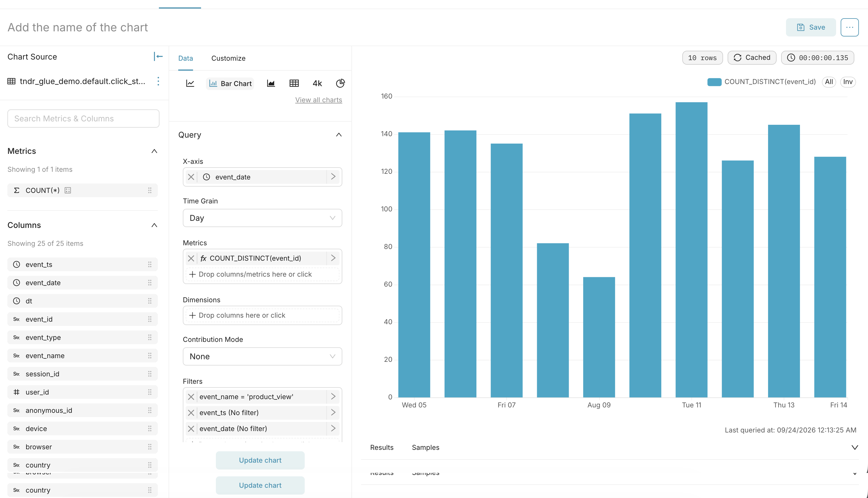Screen dimensions: 868x498
Task: Remove the event_name product_view filter
Action: 191,397
